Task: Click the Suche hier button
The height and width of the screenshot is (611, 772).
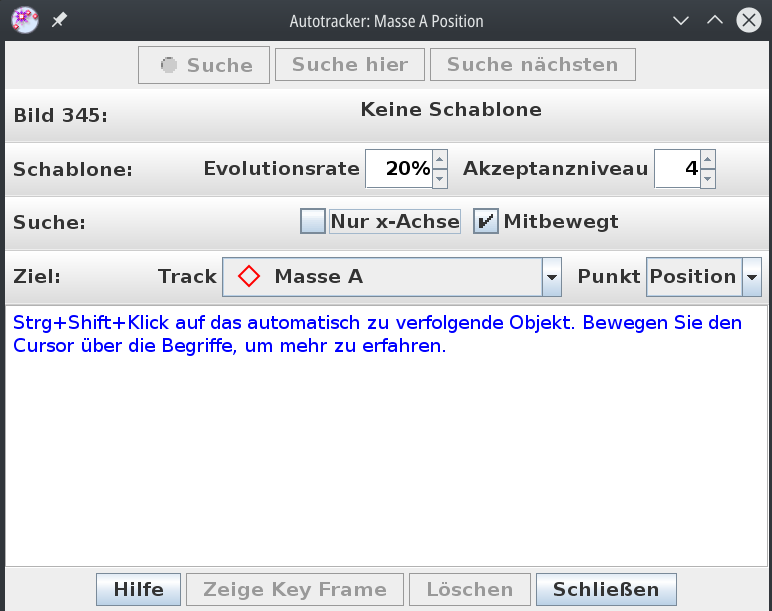Action: point(350,64)
